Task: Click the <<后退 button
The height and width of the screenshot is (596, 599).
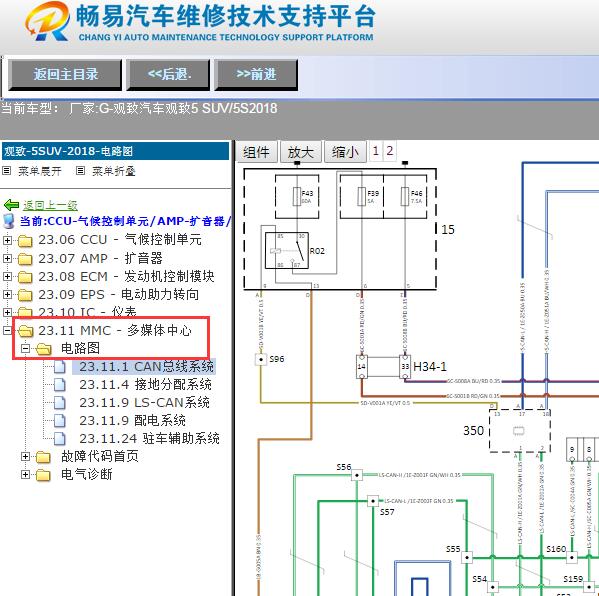Action: [168, 74]
